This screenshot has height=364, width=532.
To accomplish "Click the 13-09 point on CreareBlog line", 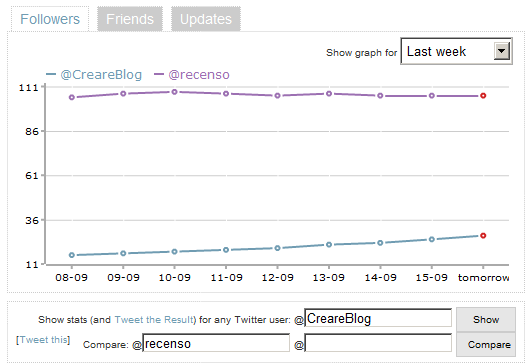I will 329,245.
